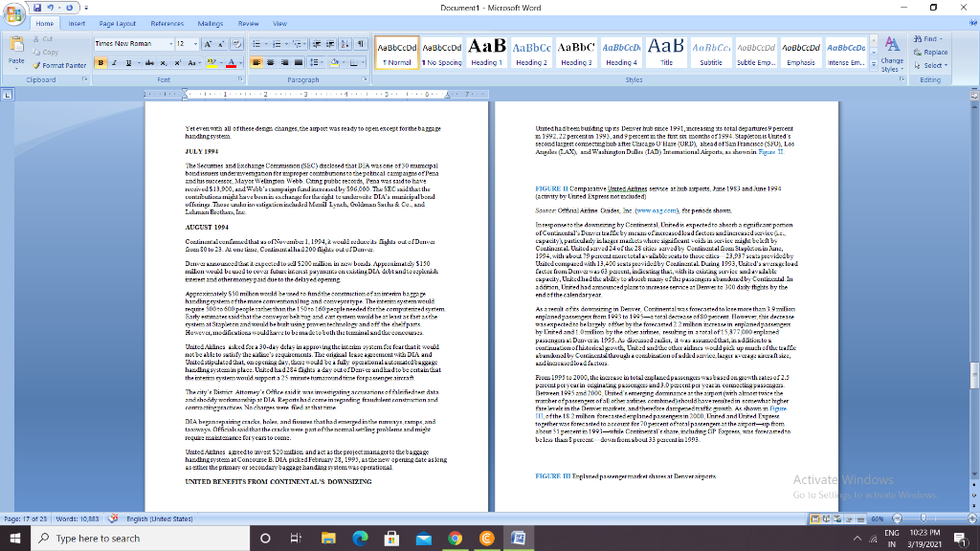Open the Line Spacing dropdown
This screenshot has height=551, width=980.
click(317, 63)
